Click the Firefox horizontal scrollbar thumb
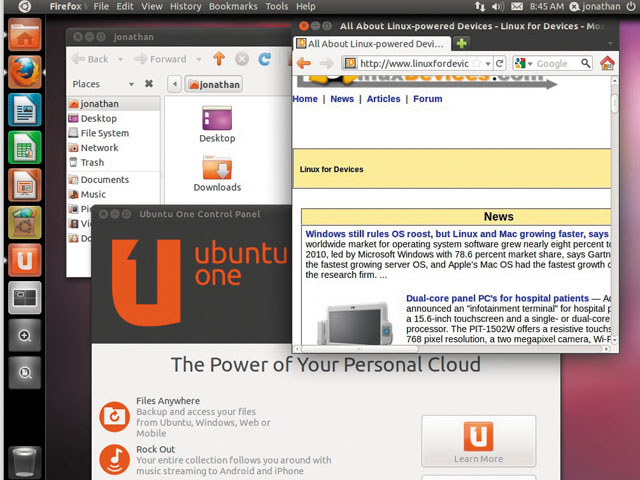640x480 pixels. 359,349
